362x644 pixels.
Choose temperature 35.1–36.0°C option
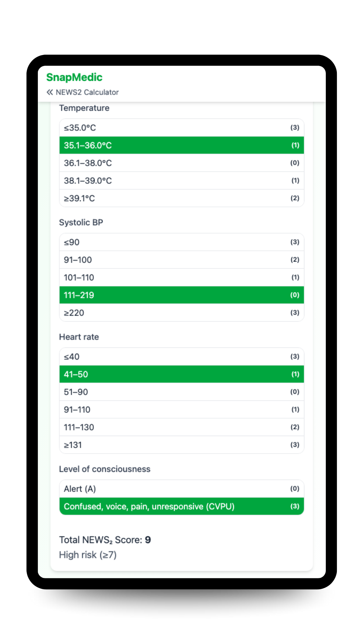coord(181,145)
